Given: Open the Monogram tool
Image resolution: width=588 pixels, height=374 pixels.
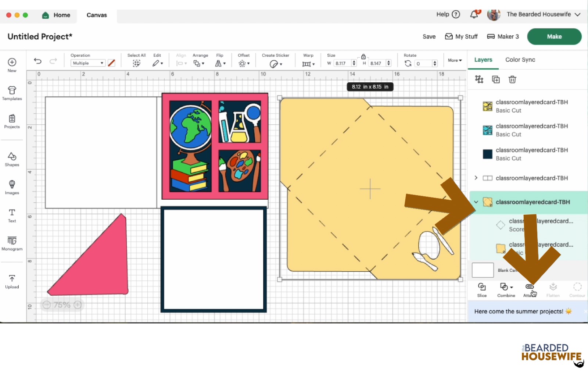Looking at the screenshot, I should coord(12,243).
